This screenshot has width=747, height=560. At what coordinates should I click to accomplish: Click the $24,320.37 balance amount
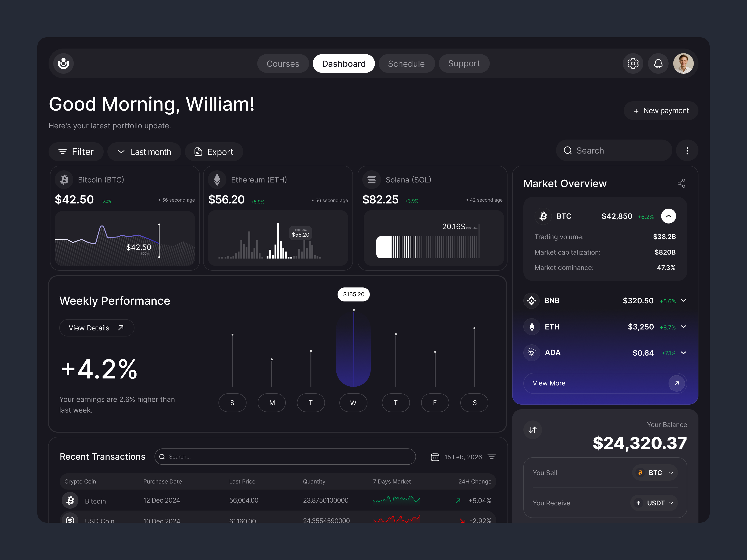pos(640,443)
